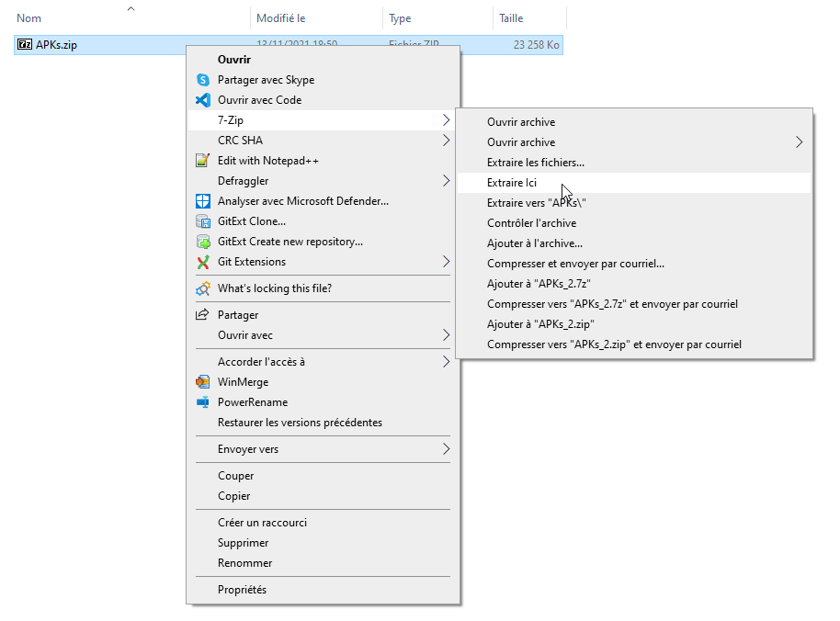
Task: Expand the CRC SHA submenu arrow
Action: [x=446, y=141]
